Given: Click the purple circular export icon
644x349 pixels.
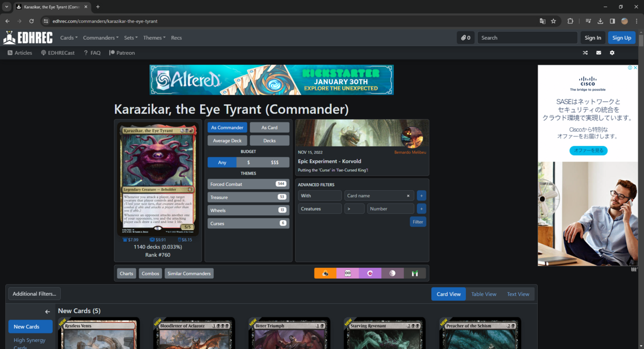Looking at the screenshot, I should pyautogui.click(x=370, y=273).
